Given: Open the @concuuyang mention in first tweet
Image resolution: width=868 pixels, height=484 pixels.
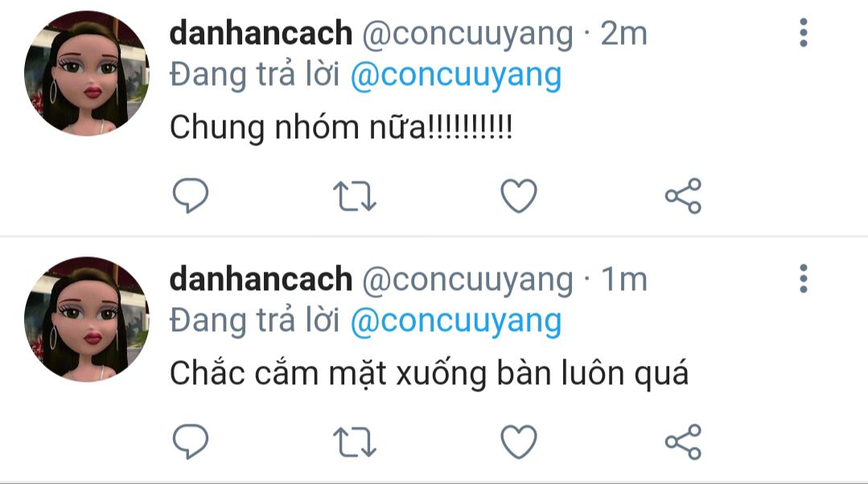Looking at the screenshot, I should click(456, 76).
